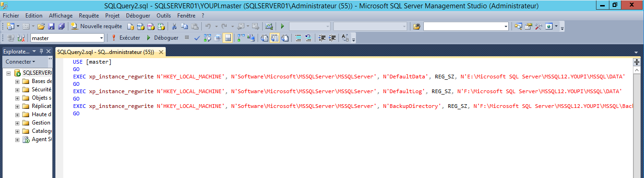Open the Affichage menu
Screen dimensions: 644x178
click(x=60, y=15)
